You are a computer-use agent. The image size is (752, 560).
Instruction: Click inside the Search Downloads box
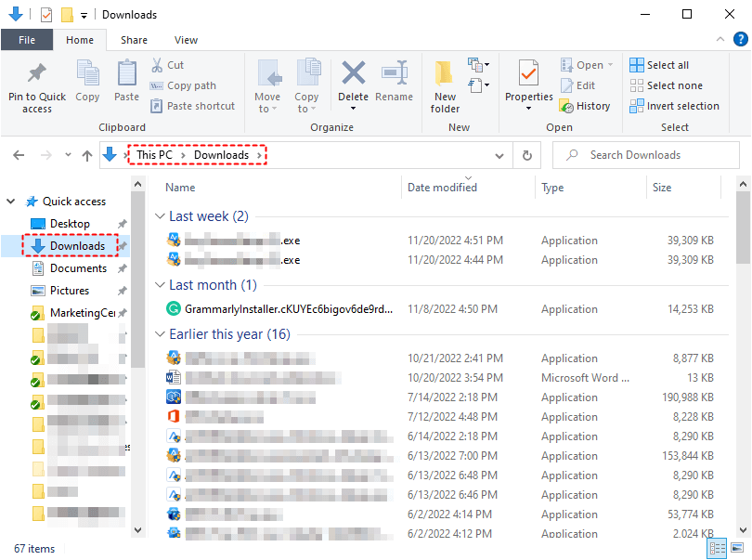coord(645,155)
